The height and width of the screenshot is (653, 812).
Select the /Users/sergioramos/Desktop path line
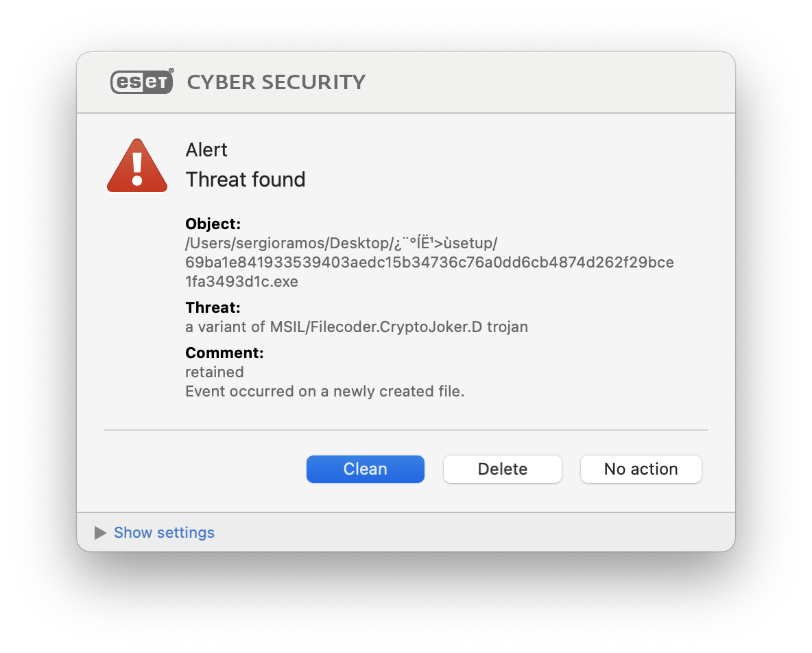342,244
